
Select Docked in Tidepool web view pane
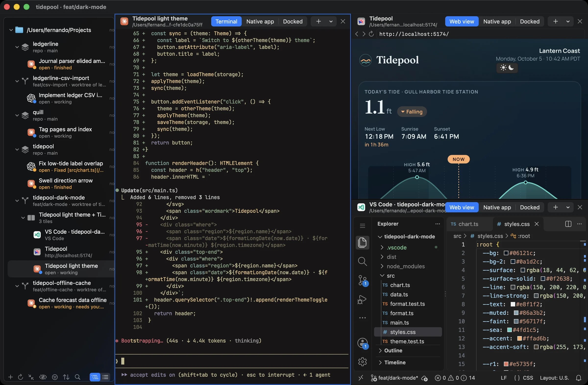coord(530,22)
